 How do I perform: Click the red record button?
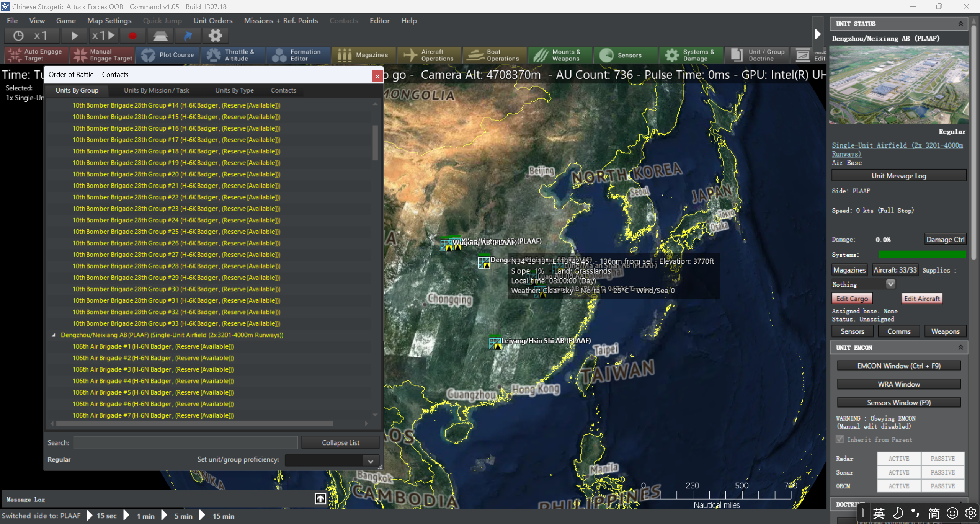coord(132,36)
